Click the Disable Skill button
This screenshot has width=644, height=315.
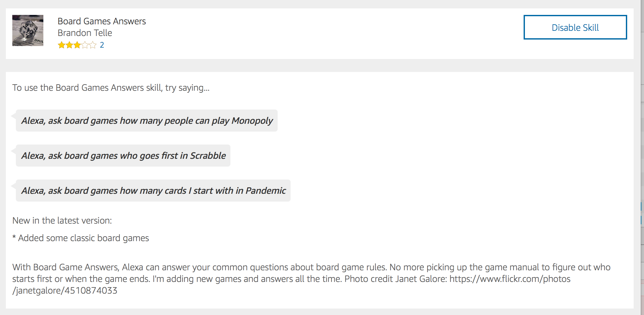coord(575,27)
